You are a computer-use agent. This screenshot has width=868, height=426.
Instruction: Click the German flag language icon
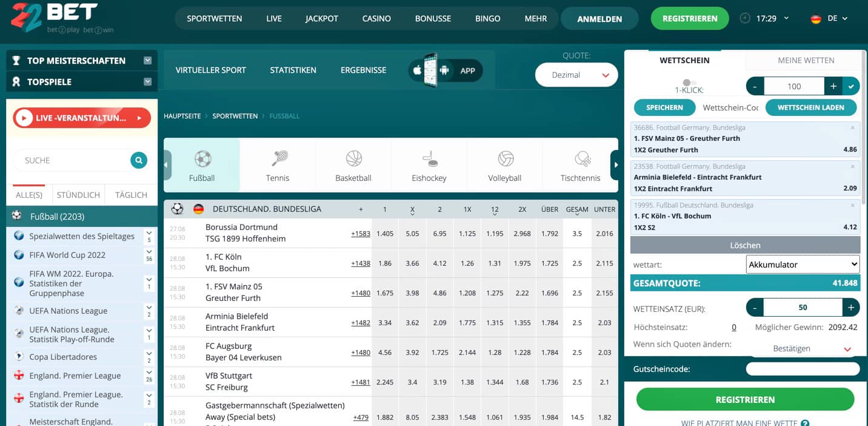pyautogui.click(x=816, y=19)
